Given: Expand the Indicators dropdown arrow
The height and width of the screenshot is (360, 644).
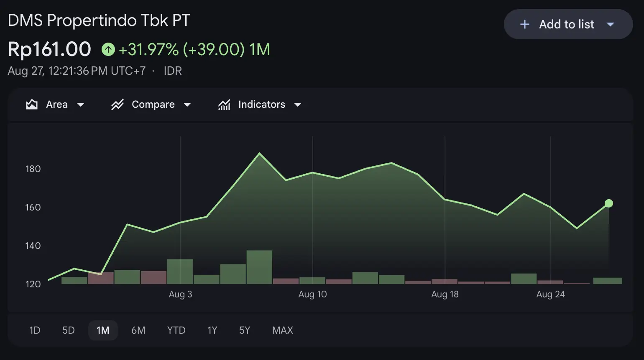Looking at the screenshot, I should click(x=298, y=105).
